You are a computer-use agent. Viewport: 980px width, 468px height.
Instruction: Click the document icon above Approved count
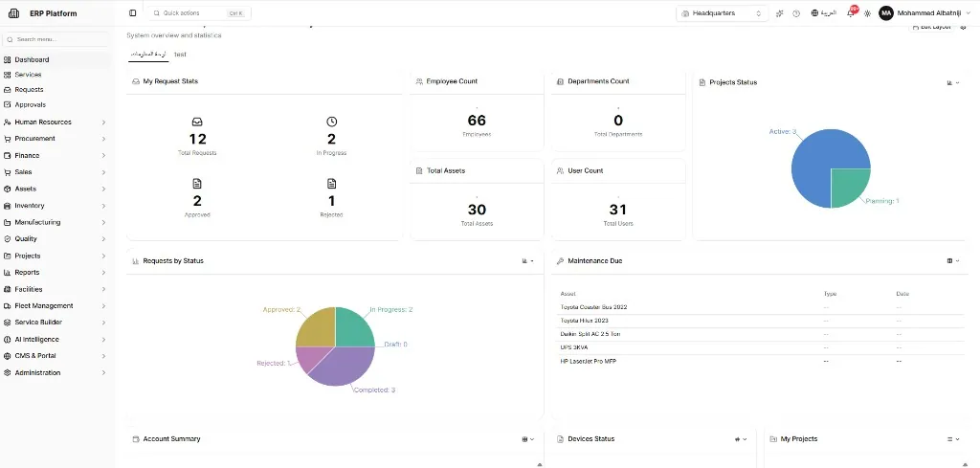197,184
